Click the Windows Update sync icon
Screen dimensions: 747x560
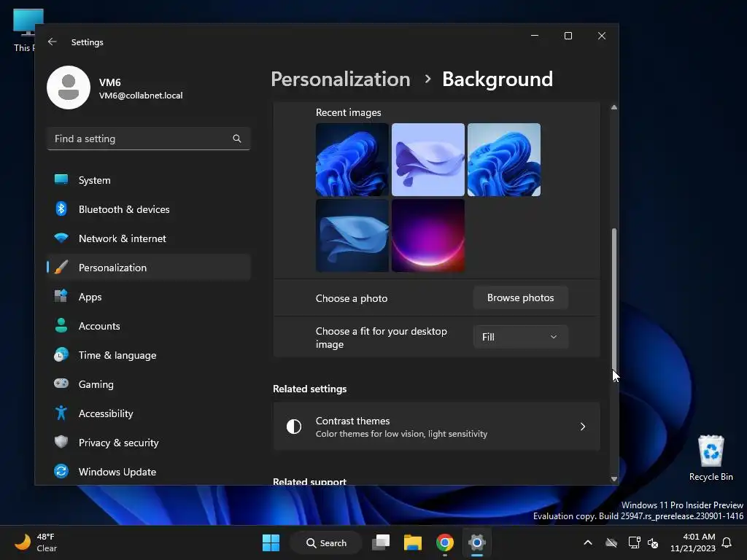(61, 471)
